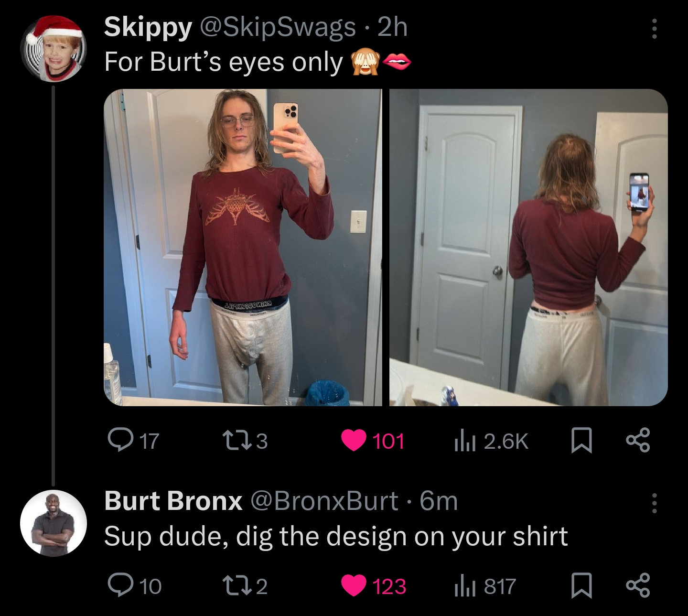This screenshot has width=688, height=616.
Task: Unlike Burt Bronx's reply with 123 likes
Action: point(374,586)
